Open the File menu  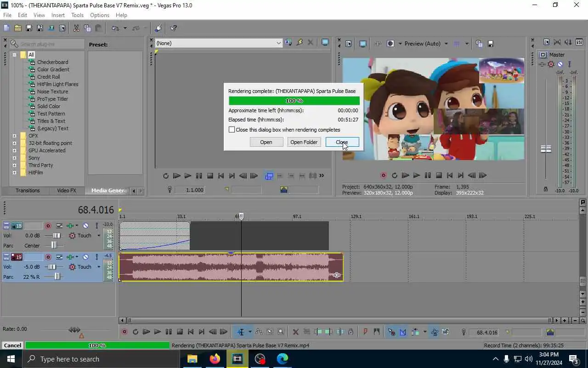click(7, 15)
